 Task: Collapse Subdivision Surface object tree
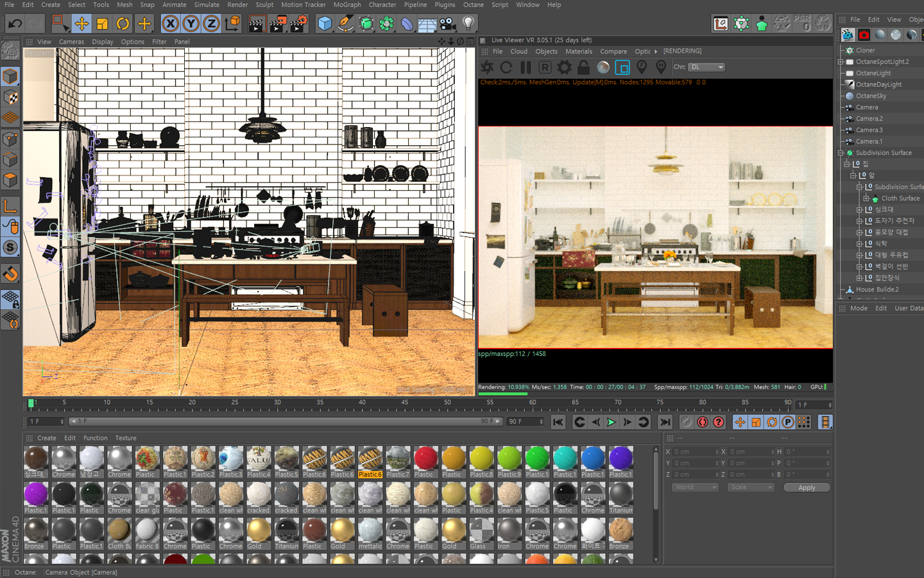tap(841, 153)
